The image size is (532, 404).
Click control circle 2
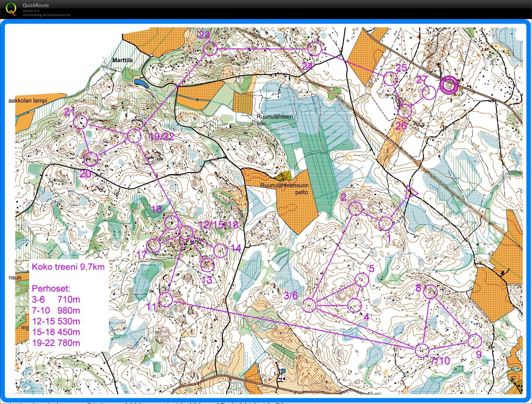[x=355, y=208]
